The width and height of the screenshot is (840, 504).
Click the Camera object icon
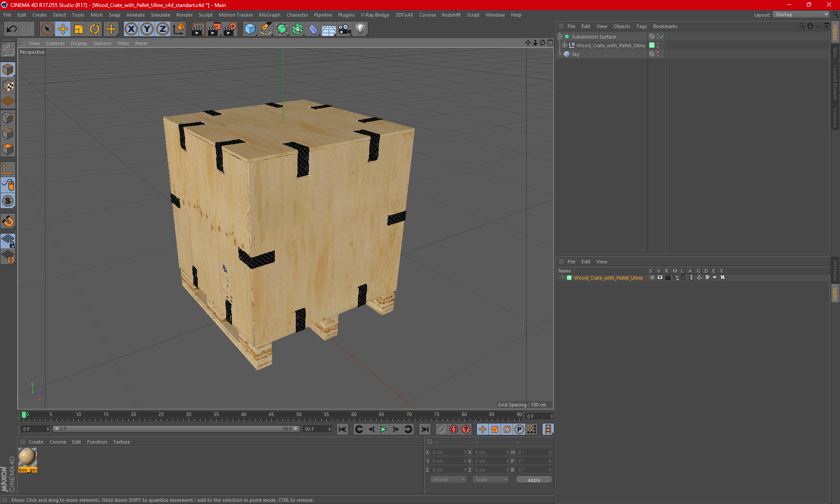[x=344, y=29]
